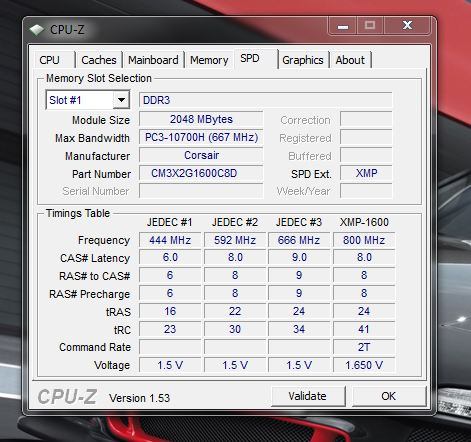Click the disabled maximize button

tap(370, 26)
